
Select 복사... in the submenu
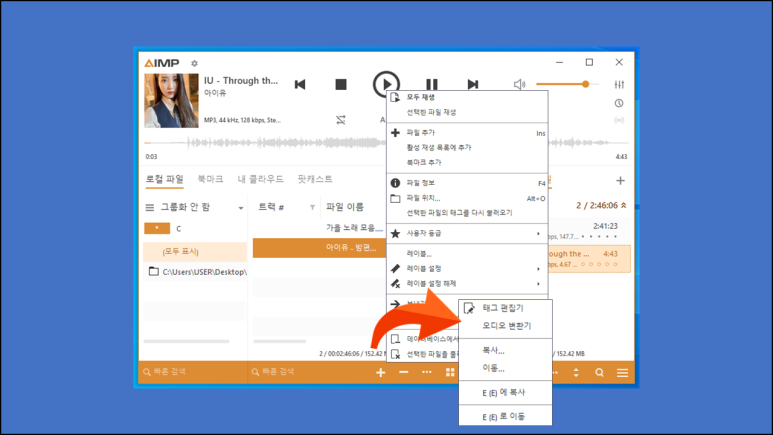pos(505,351)
